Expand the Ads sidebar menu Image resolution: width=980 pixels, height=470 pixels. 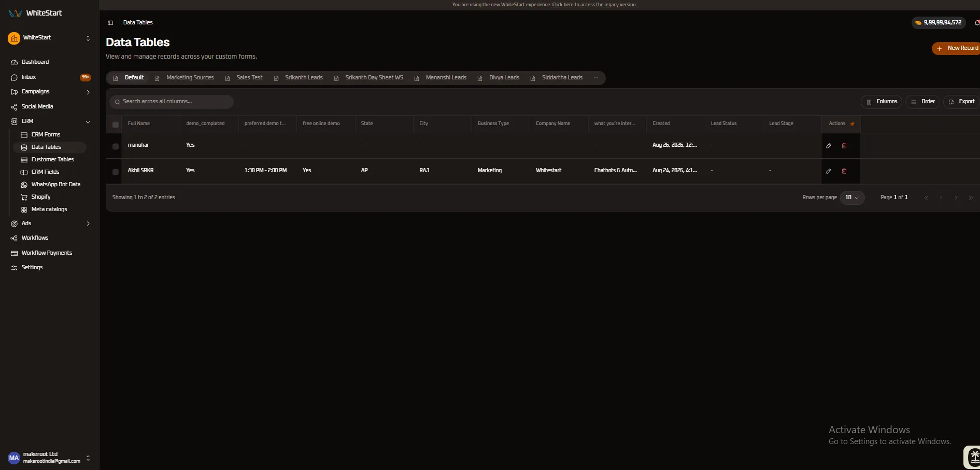[x=88, y=224]
